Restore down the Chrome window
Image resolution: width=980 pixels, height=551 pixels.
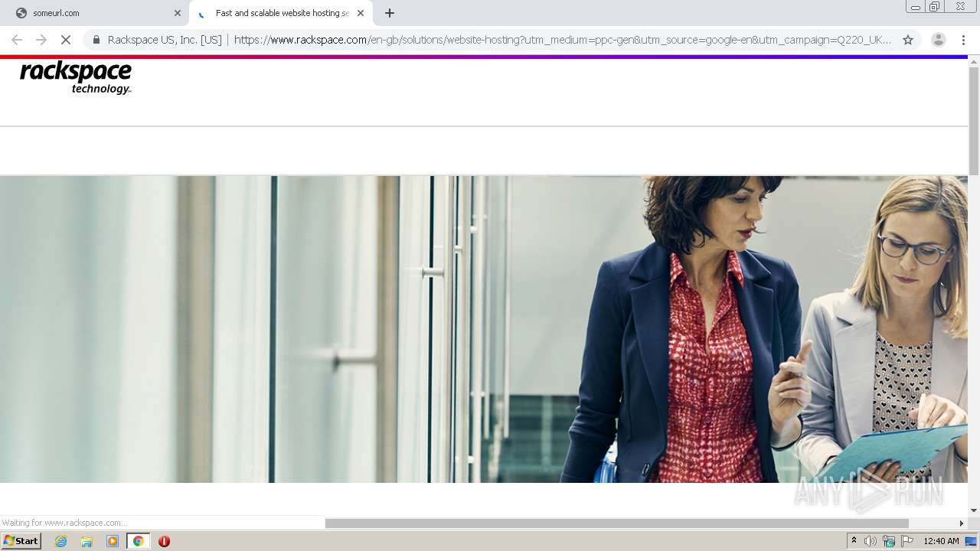pyautogui.click(x=935, y=7)
